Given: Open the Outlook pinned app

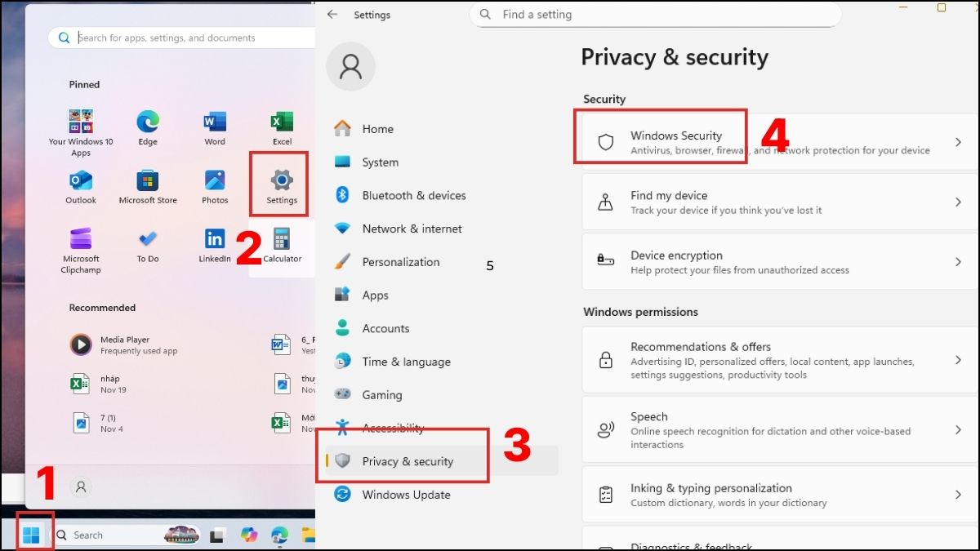Looking at the screenshot, I should (x=81, y=186).
